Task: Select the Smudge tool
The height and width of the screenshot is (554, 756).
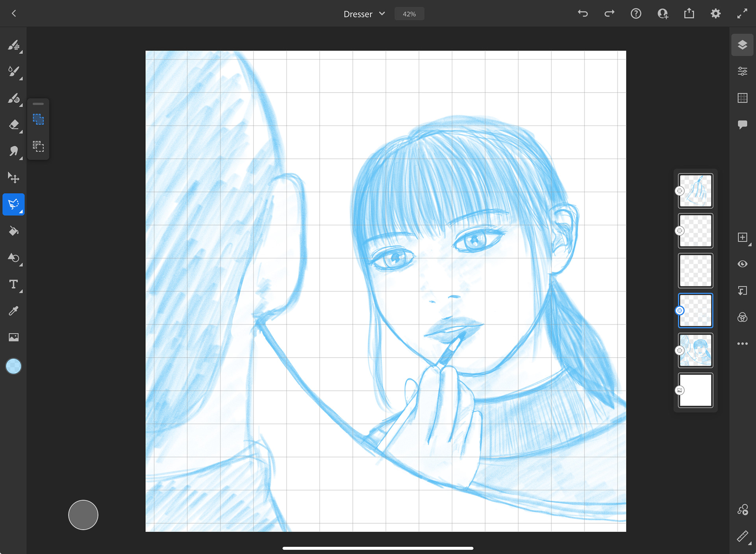Action: coord(13,151)
